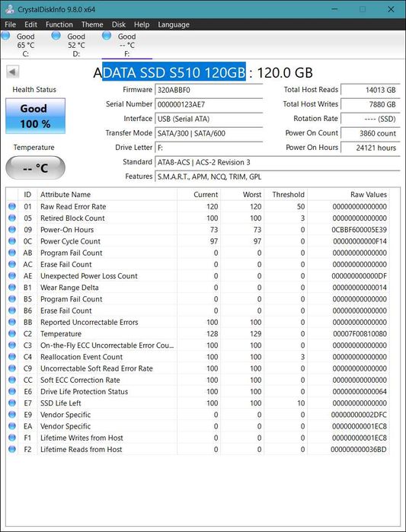
Task: Click the Interface field USB (Serial ATA)
Action: (209, 119)
